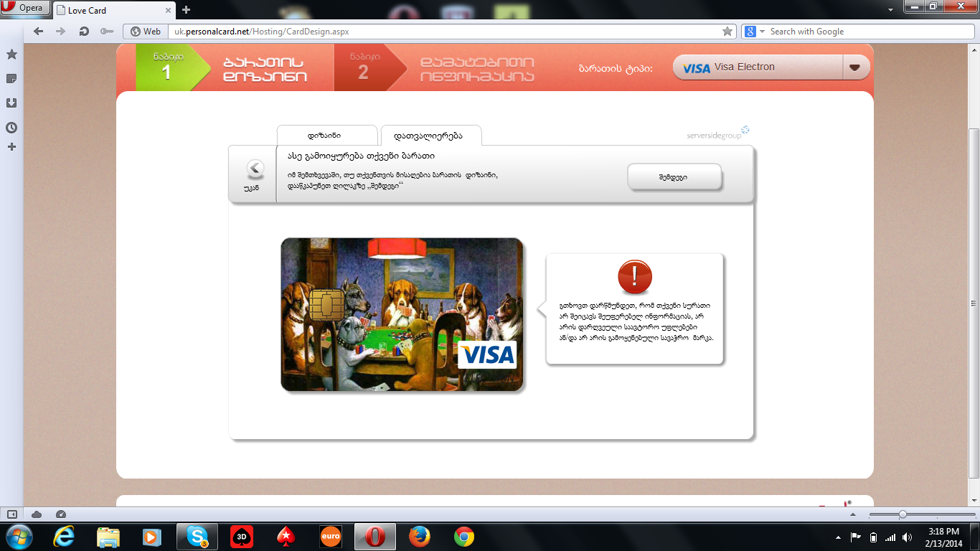
Task: Click the dogs playing poker card preview
Action: pos(402,314)
